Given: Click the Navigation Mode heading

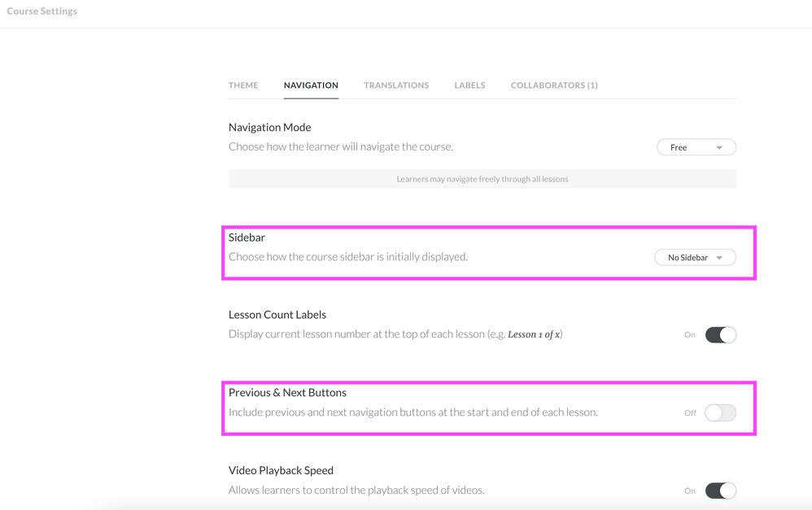Looking at the screenshot, I should [269, 128].
